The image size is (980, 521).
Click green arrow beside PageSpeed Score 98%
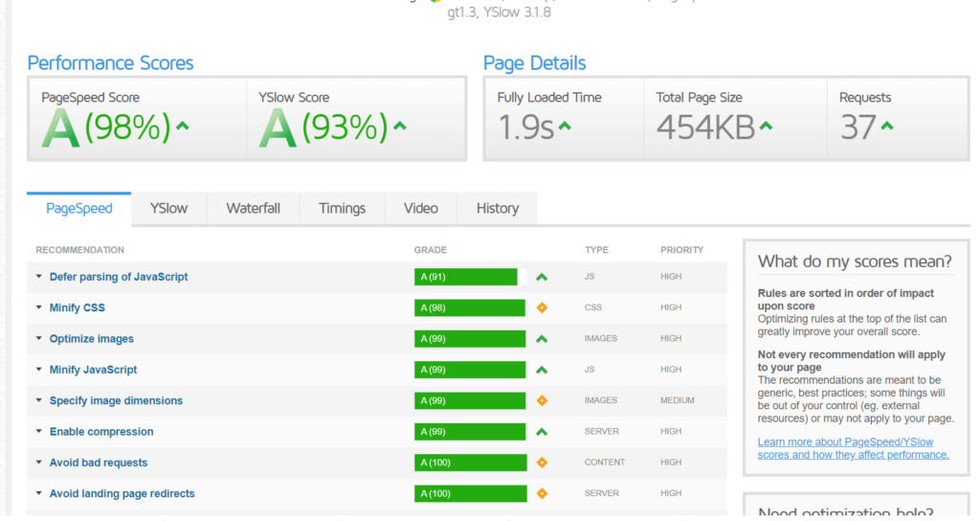pos(183,126)
